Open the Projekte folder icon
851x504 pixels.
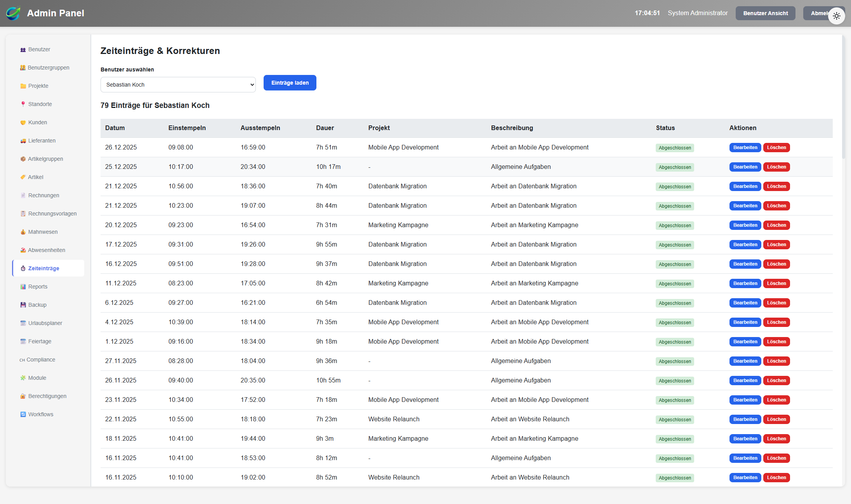[23, 86]
